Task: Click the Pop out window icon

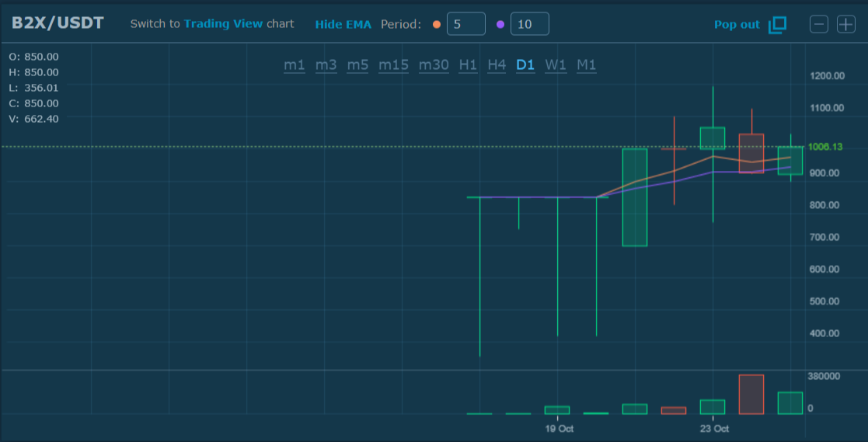Action: [777, 25]
